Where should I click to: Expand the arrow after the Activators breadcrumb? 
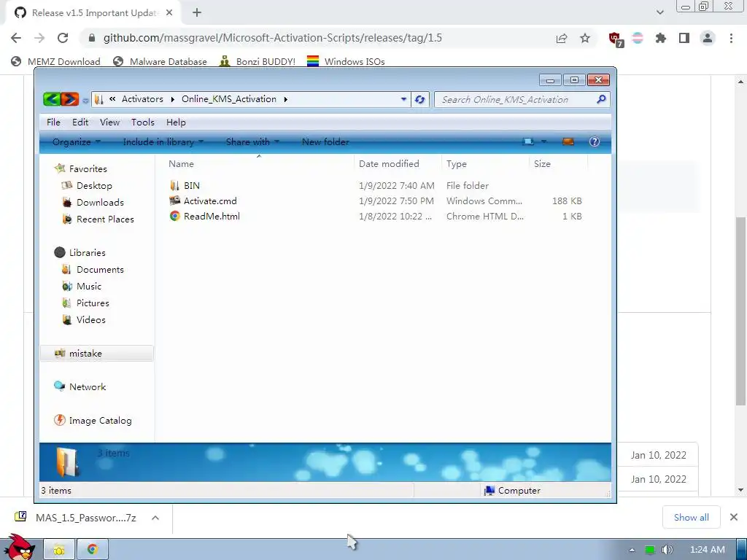point(172,99)
